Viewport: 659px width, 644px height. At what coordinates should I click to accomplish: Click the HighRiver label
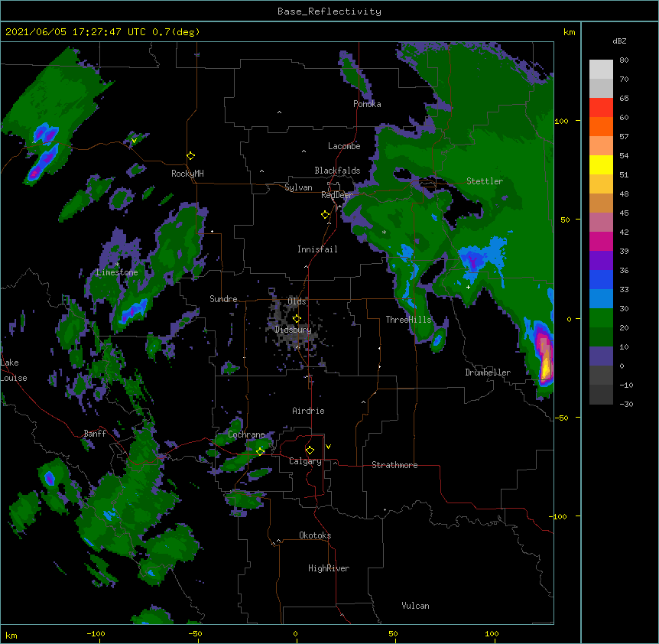[x=329, y=568]
